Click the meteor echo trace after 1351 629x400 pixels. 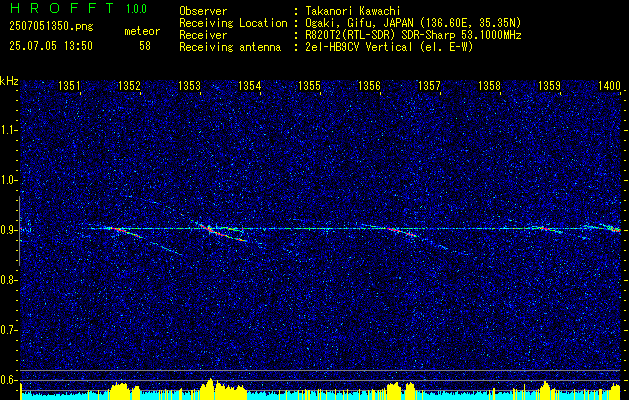(x=128, y=233)
